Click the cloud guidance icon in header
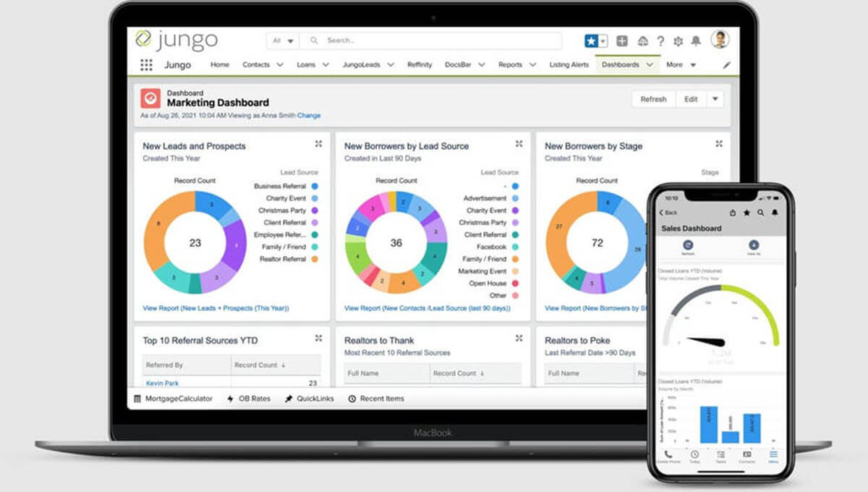 pos(642,41)
